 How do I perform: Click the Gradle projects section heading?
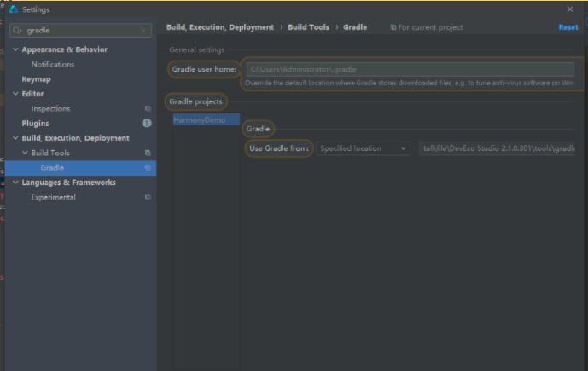click(195, 101)
